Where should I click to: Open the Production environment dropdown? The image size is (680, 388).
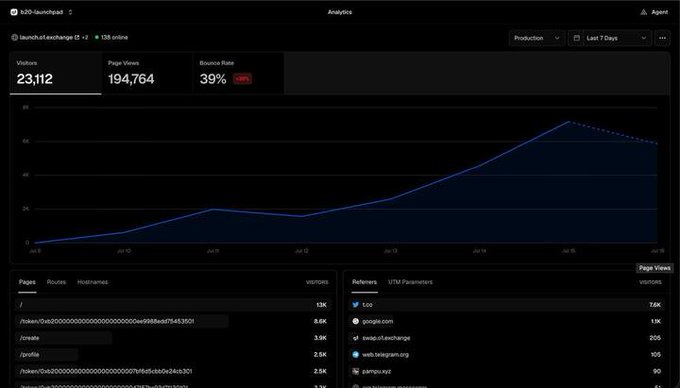pos(536,38)
